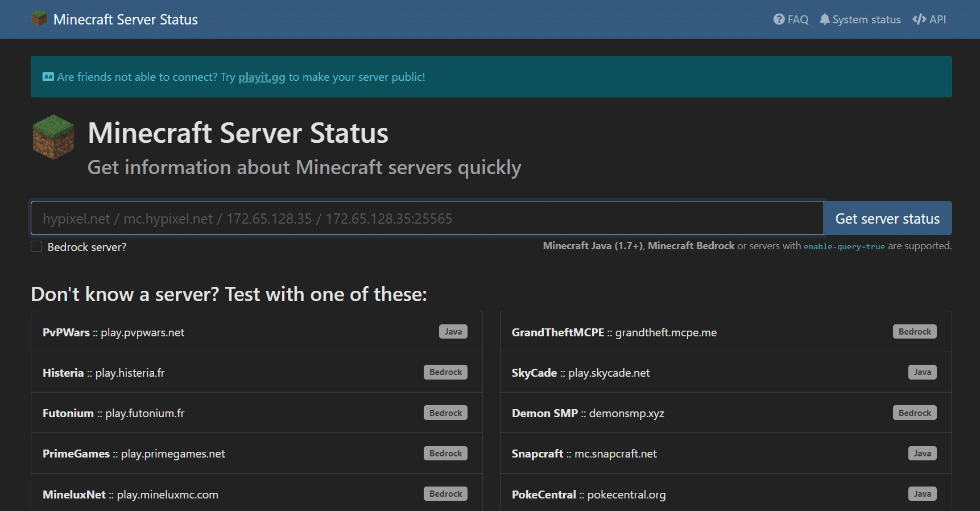This screenshot has width=980, height=511.
Task: Select Futonium play.futonium.fr server
Action: click(257, 413)
